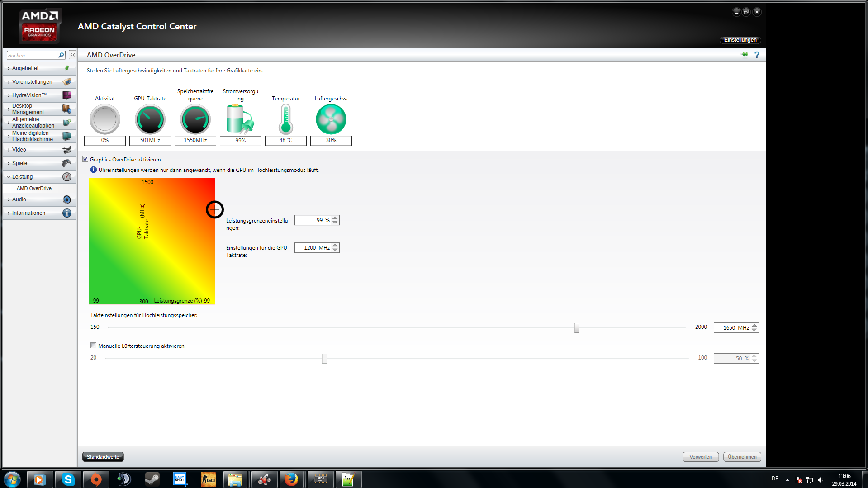Increase GPU-Taktrate setting with up arrow
Screen dimensions: 868x488
pos(335,245)
